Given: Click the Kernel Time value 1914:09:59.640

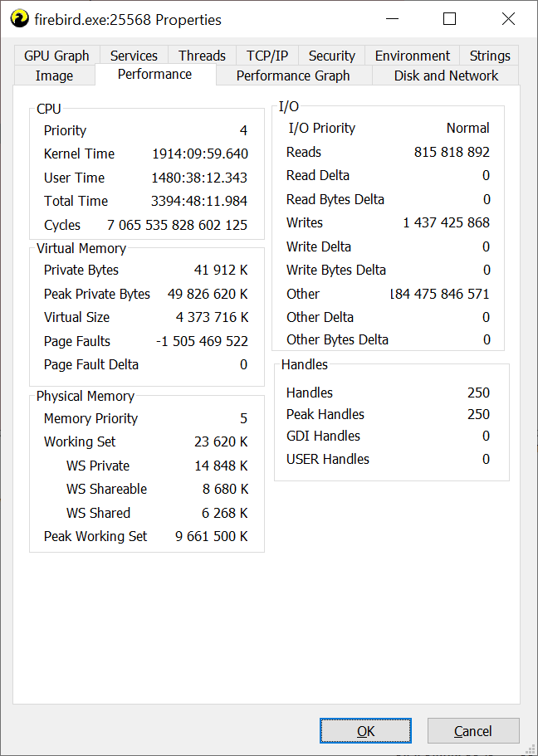Looking at the screenshot, I should tap(200, 154).
